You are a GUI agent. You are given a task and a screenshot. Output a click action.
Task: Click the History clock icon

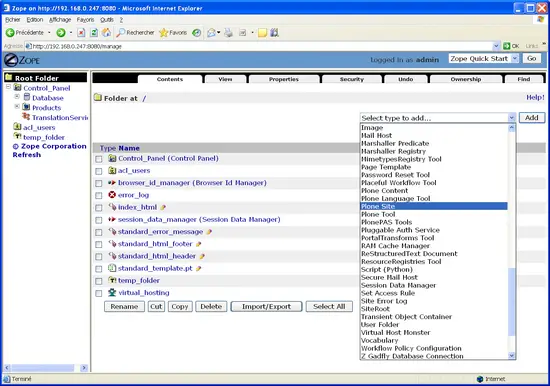(x=197, y=33)
